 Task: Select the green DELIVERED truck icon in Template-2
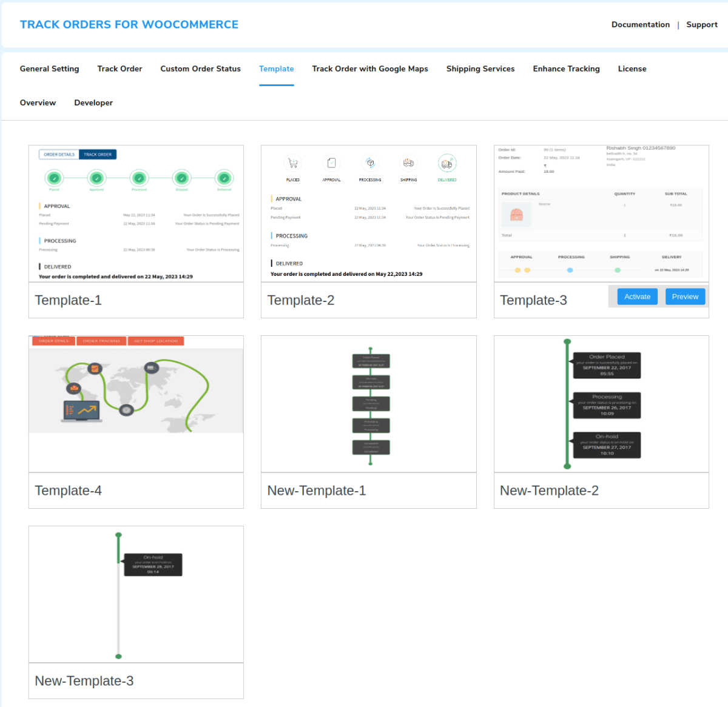[447, 164]
